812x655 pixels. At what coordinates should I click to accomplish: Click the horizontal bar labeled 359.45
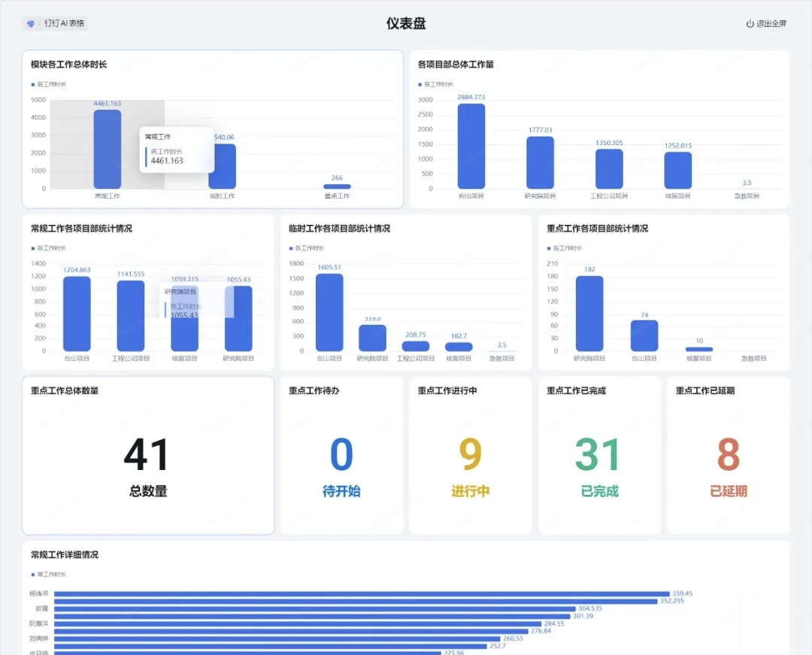point(362,594)
